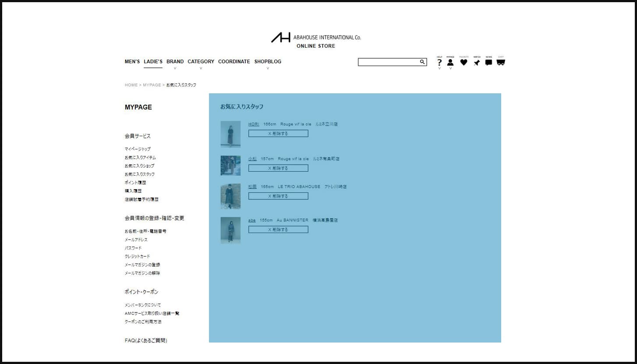The image size is (637, 364).
Task: Delete staff HORI with 削除する button
Action: (x=278, y=134)
